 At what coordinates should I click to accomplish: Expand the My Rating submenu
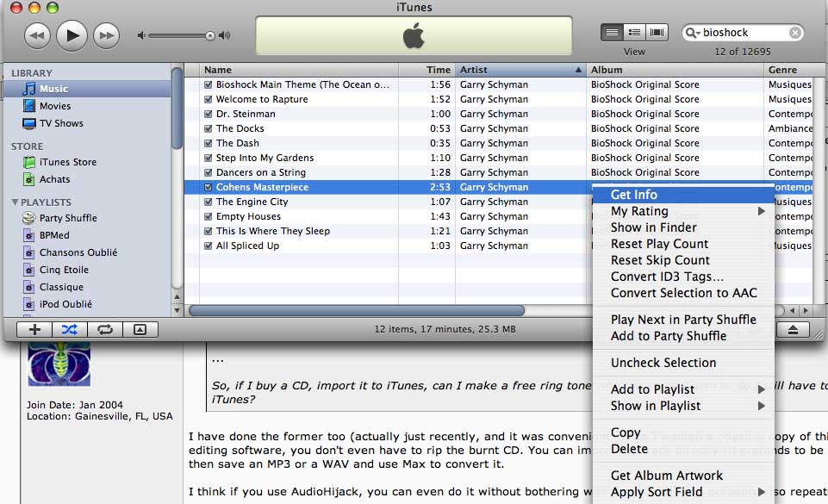(683, 211)
